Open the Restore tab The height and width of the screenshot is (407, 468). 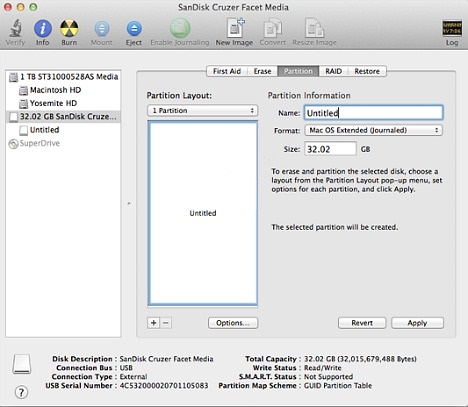click(x=367, y=71)
